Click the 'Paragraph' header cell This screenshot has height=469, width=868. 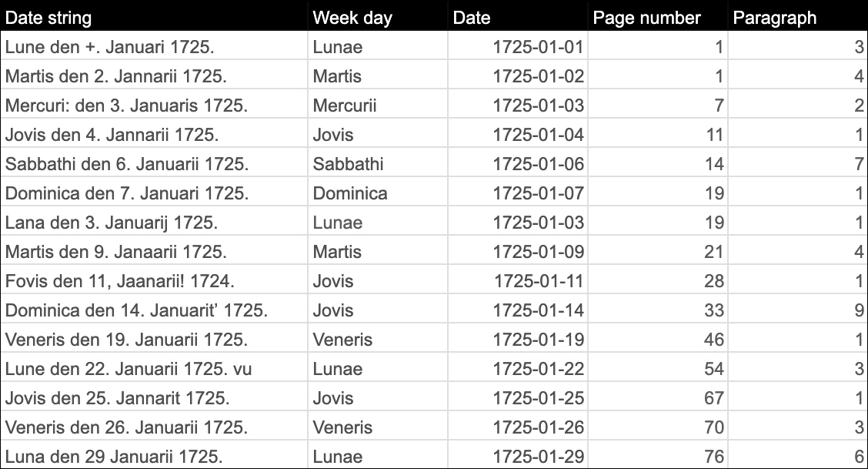797,17
